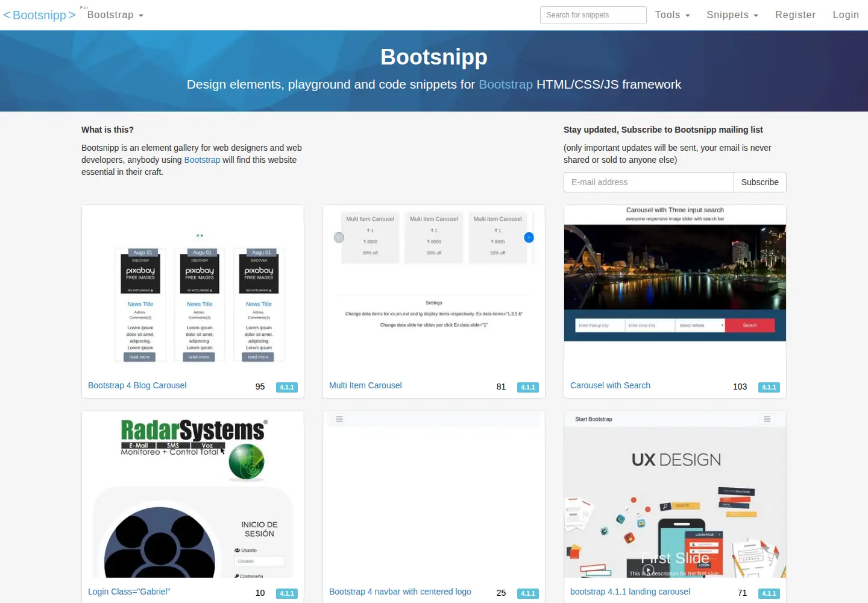Click the 95 view count on Blog Carousel
The height and width of the screenshot is (603, 868).
pyautogui.click(x=260, y=387)
